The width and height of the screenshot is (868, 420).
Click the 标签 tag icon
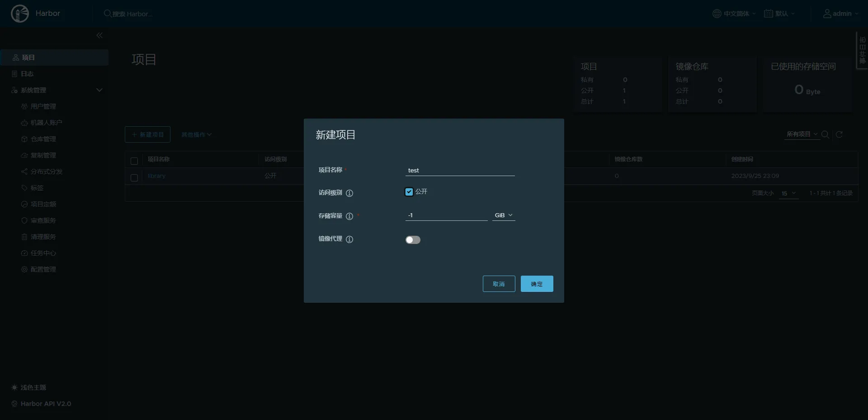(24, 188)
